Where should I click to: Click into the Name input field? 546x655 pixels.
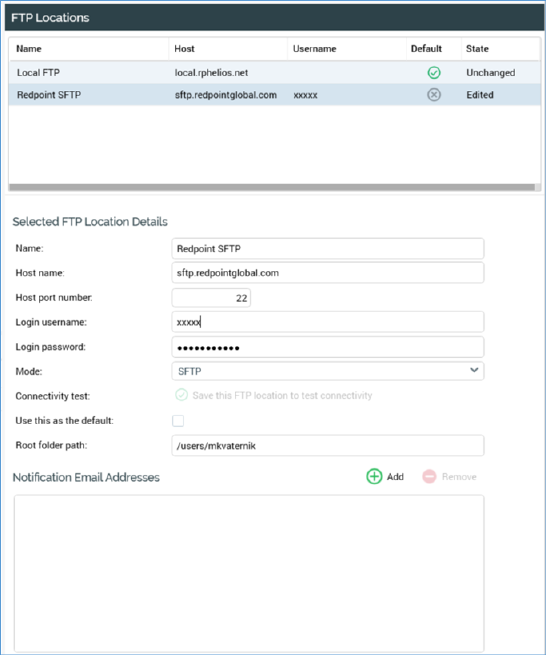point(328,249)
